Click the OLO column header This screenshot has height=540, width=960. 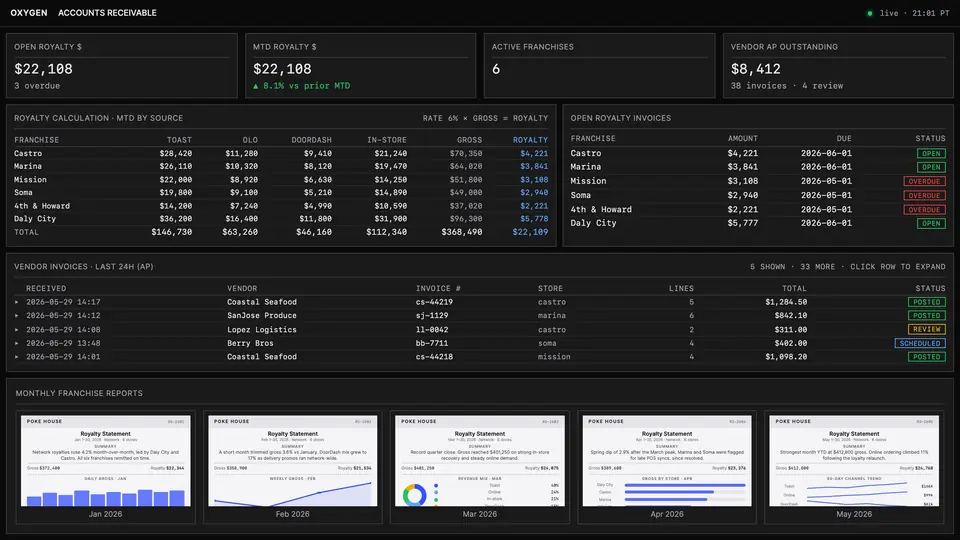250,140
